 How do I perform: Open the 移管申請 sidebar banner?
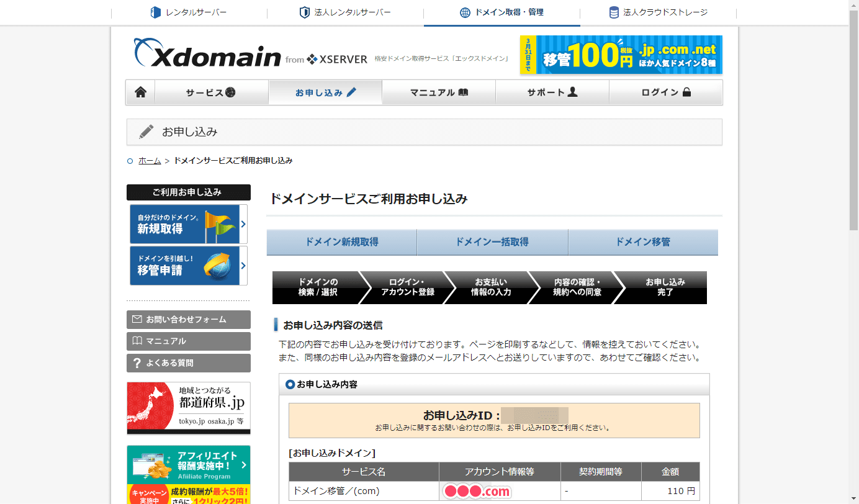pos(188,266)
